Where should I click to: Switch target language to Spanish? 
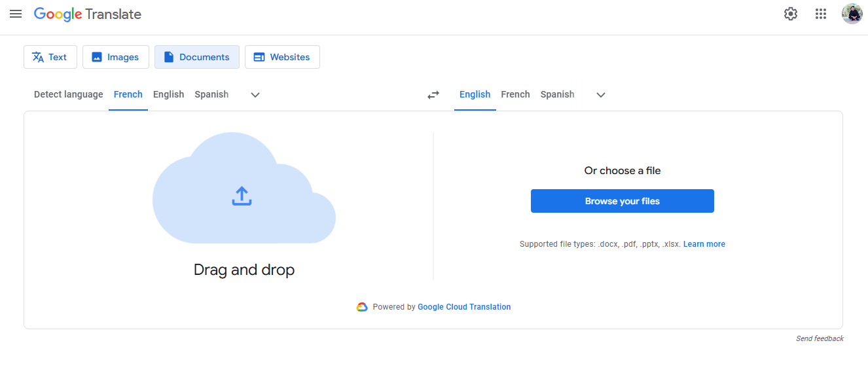[x=557, y=94]
